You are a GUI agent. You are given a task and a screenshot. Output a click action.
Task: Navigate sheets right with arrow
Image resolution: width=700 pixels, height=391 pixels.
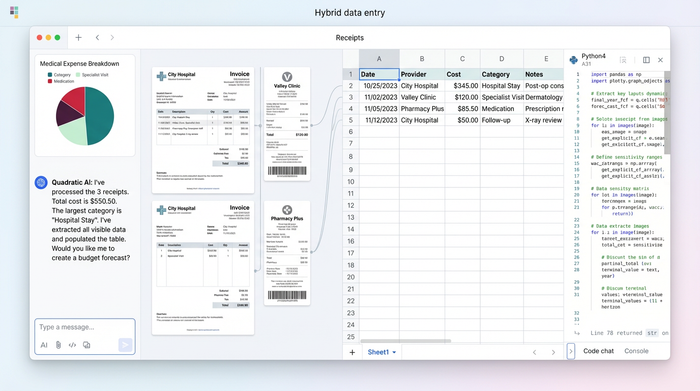553,352
